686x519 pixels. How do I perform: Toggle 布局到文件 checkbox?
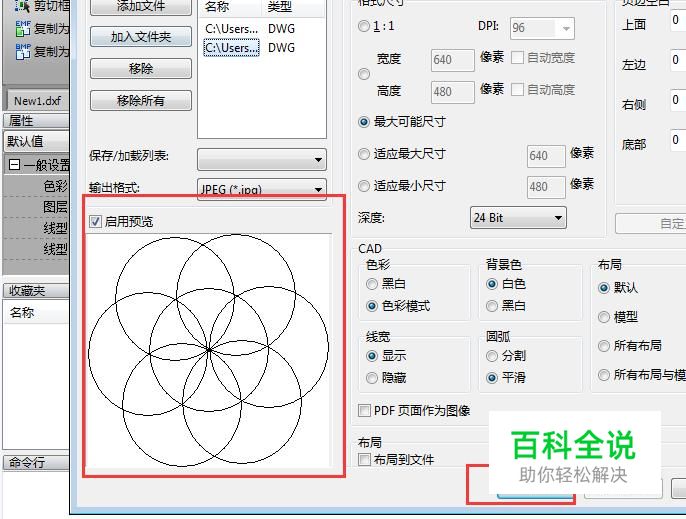(x=364, y=460)
